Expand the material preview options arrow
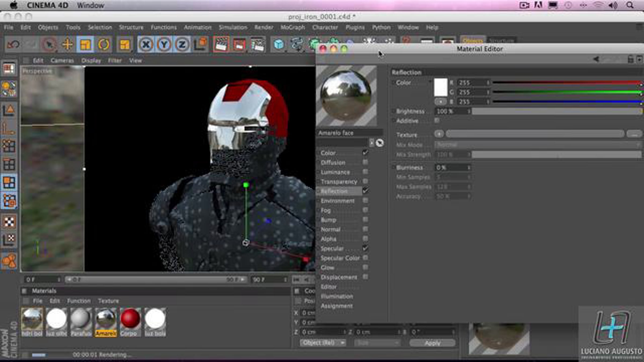644x362 pixels. [371, 142]
